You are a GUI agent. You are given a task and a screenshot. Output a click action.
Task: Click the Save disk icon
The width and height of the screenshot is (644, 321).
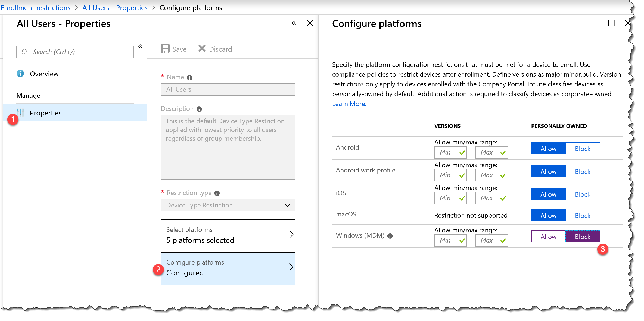click(x=165, y=49)
